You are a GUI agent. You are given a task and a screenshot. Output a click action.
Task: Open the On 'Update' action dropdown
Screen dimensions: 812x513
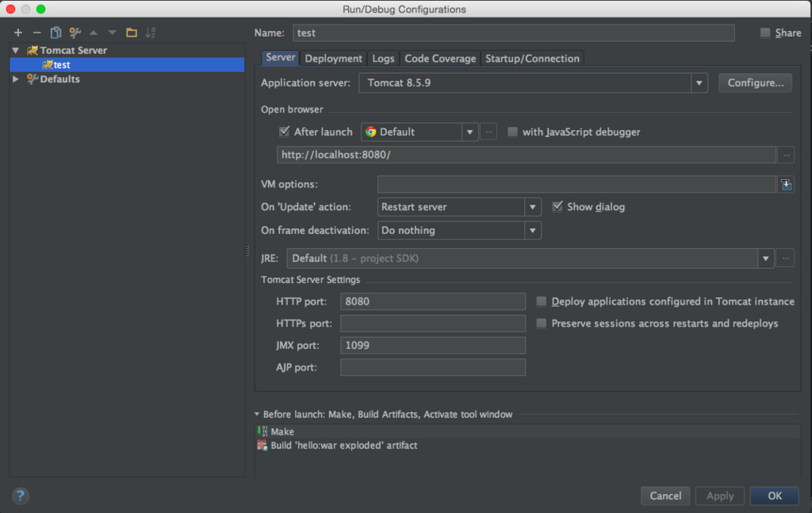click(x=532, y=207)
